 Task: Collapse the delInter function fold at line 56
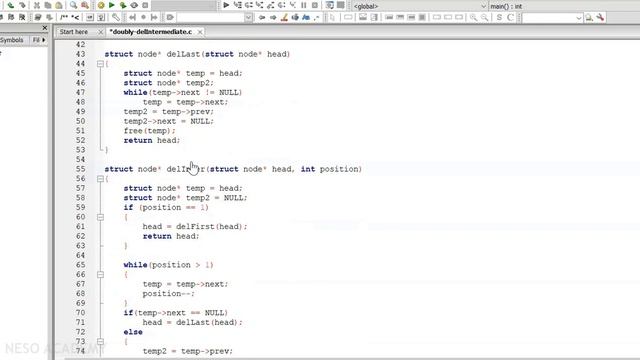(100, 179)
